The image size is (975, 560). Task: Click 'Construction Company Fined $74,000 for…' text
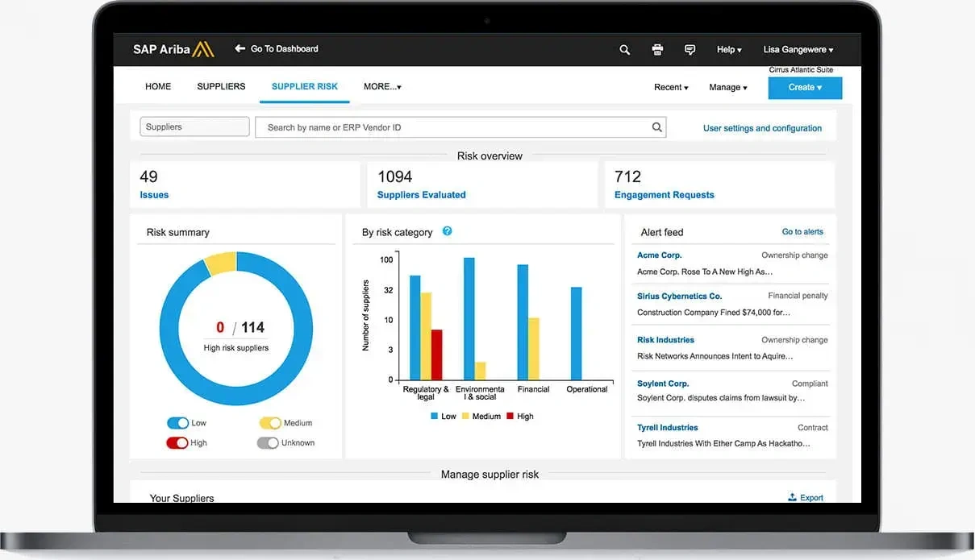coord(714,312)
